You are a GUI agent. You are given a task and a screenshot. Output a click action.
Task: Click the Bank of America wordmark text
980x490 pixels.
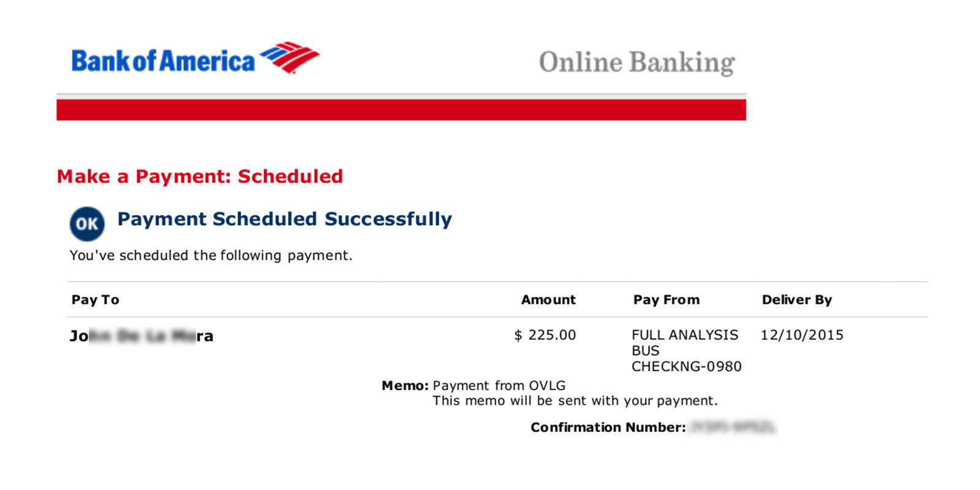coord(163,61)
